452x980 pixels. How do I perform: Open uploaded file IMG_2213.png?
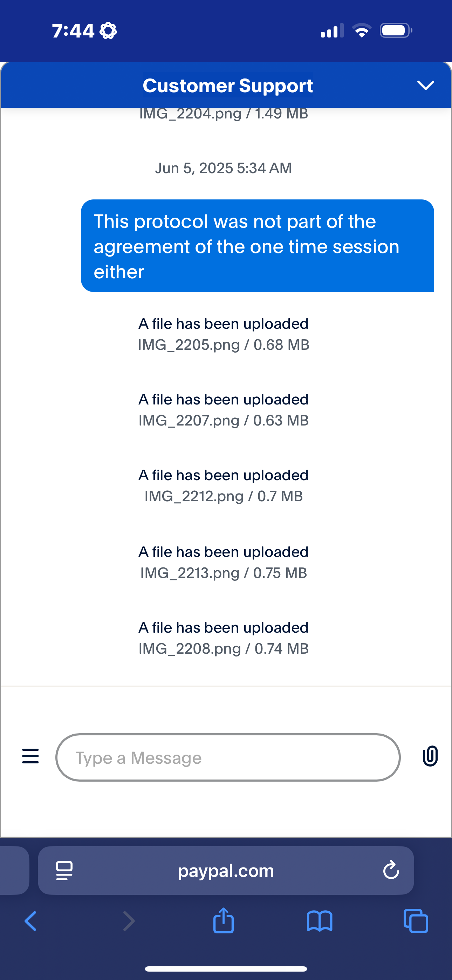(x=224, y=573)
